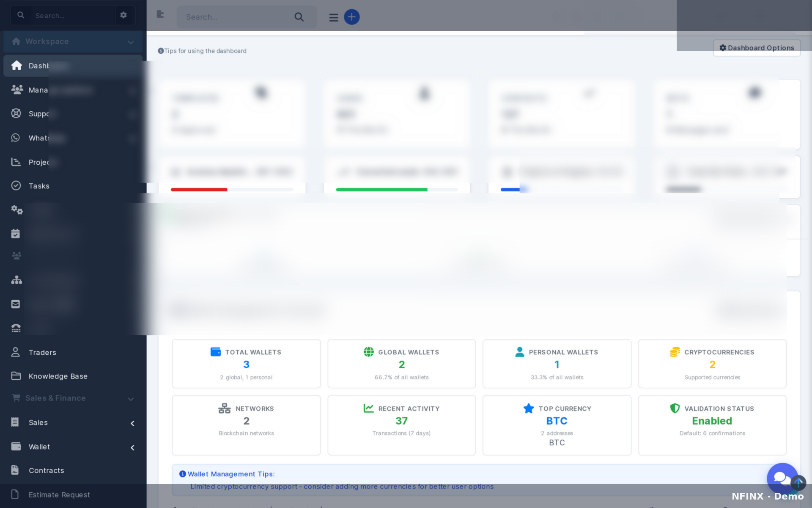Click the WhatsApp sidebar icon

tap(16, 138)
